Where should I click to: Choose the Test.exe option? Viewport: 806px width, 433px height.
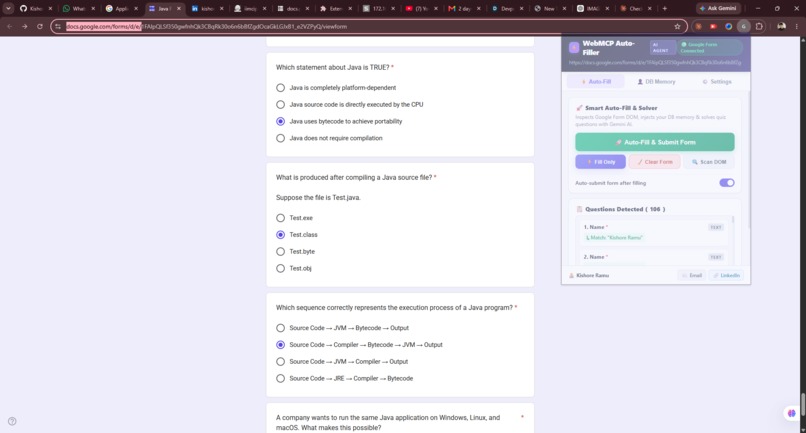coord(280,218)
